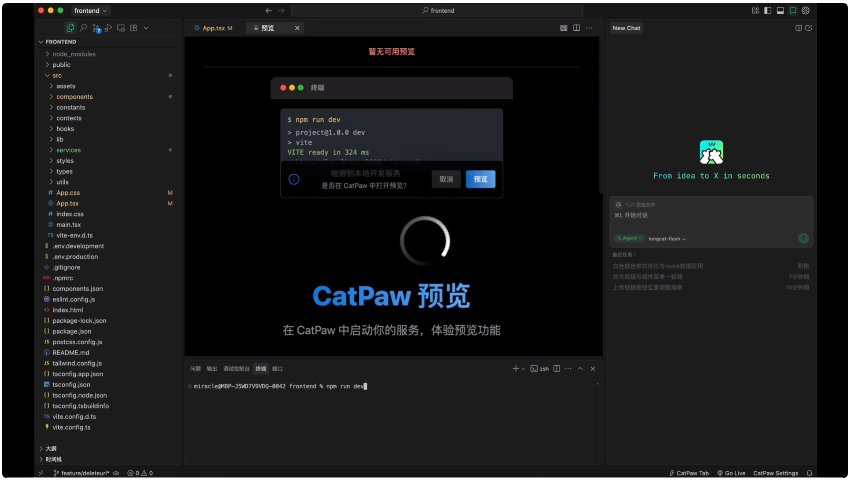Show more activity bar views chevron

[x=146, y=28]
